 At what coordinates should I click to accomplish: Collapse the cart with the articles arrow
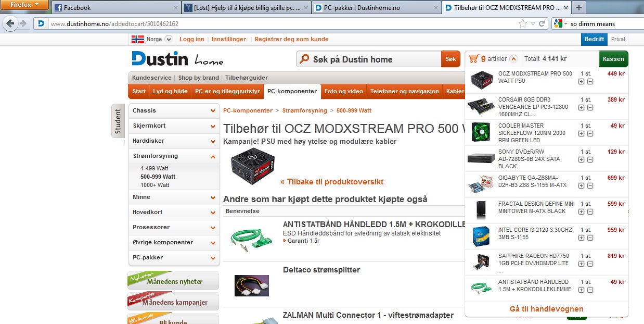tap(513, 59)
